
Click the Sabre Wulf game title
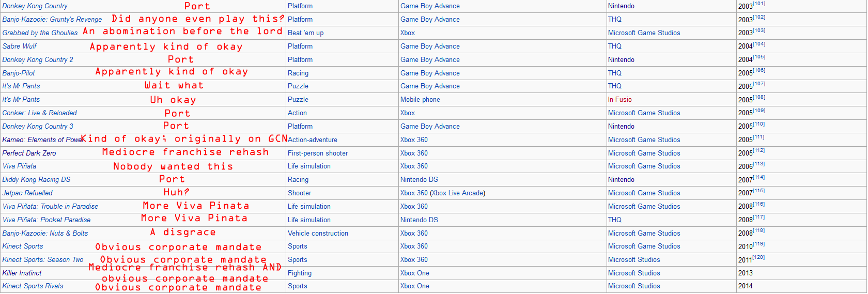coord(20,47)
